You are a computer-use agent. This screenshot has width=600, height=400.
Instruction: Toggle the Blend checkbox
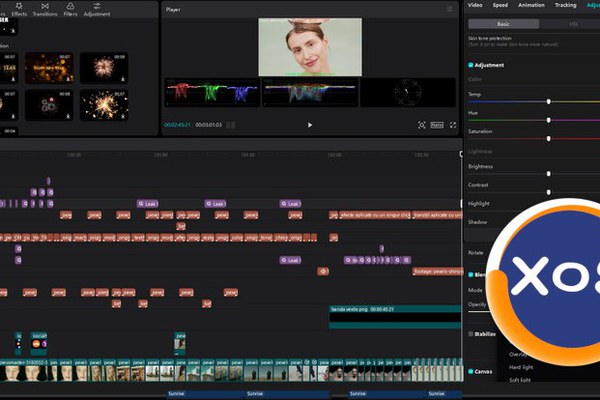(471, 274)
